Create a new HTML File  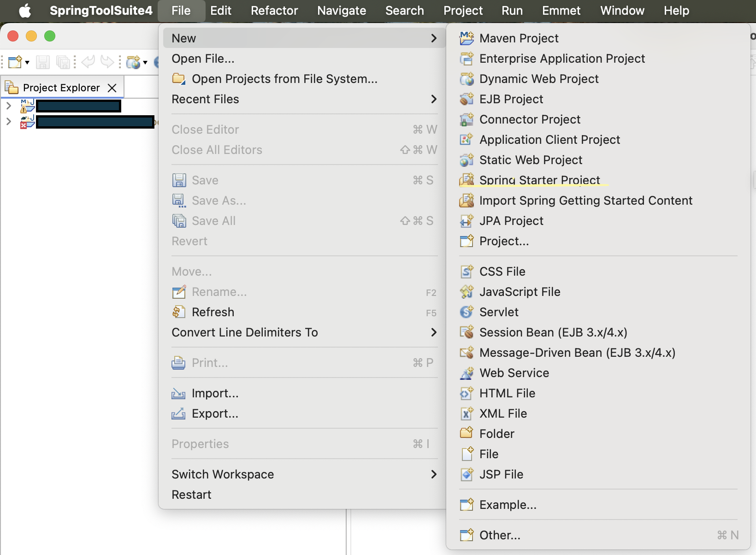coord(598,393)
